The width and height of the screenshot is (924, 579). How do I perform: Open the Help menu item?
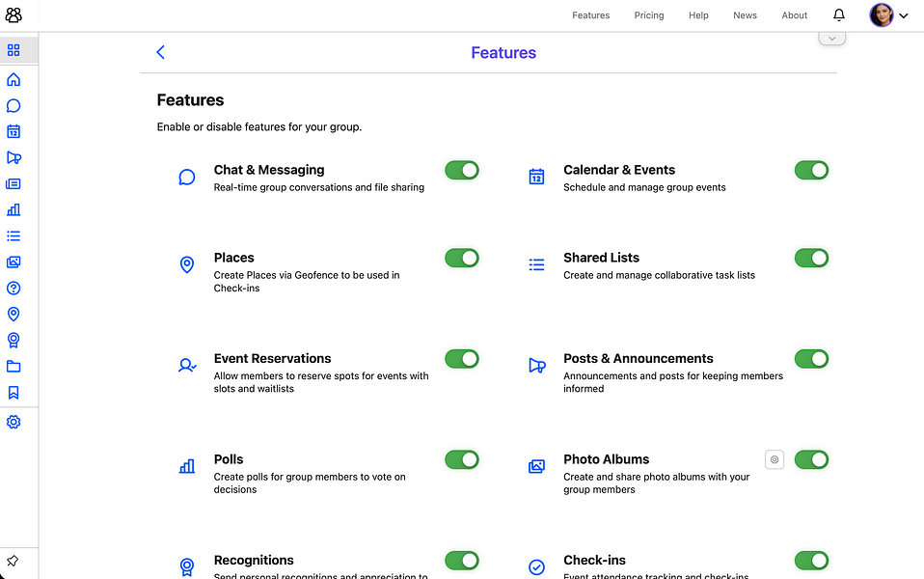point(698,15)
